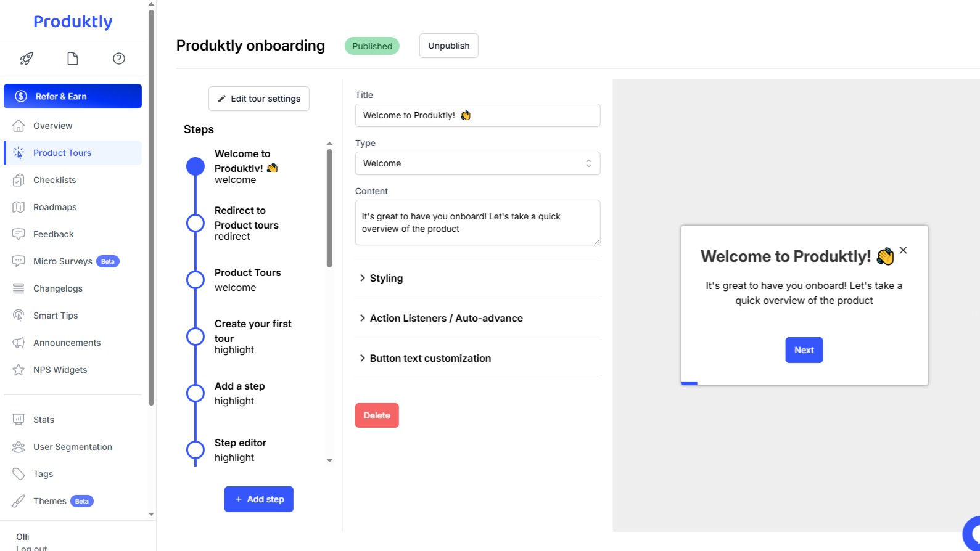Click the help question mark icon
This screenshot has height=551, width=980.
point(119,59)
